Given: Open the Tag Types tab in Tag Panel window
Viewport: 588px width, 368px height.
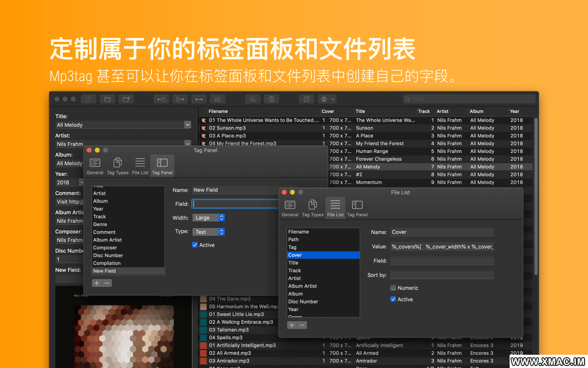Looking at the screenshot, I should point(118,166).
